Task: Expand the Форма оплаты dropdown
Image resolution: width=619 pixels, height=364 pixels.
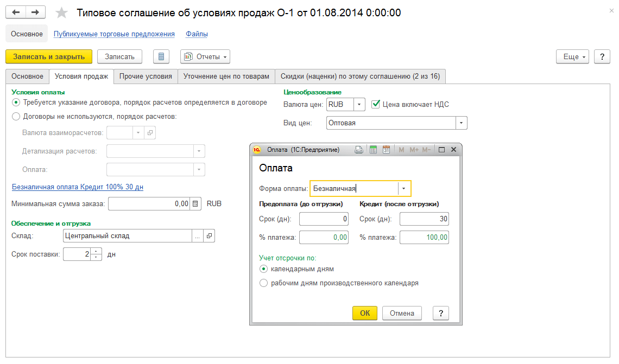Action: [404, 188]
